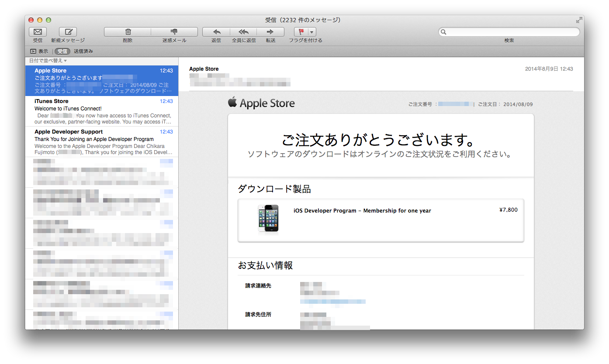Viewport: 609px width, 364px height.
Task: Click the green zoom window button
Action: 48,20
